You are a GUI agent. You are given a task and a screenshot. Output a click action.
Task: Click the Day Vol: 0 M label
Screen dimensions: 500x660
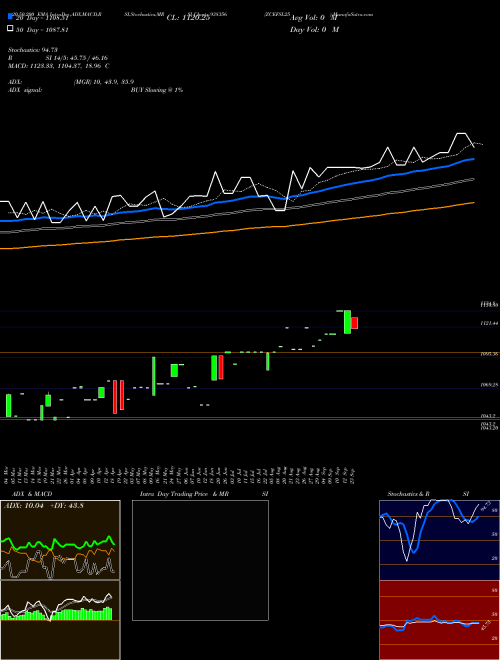tap(314, 30)
